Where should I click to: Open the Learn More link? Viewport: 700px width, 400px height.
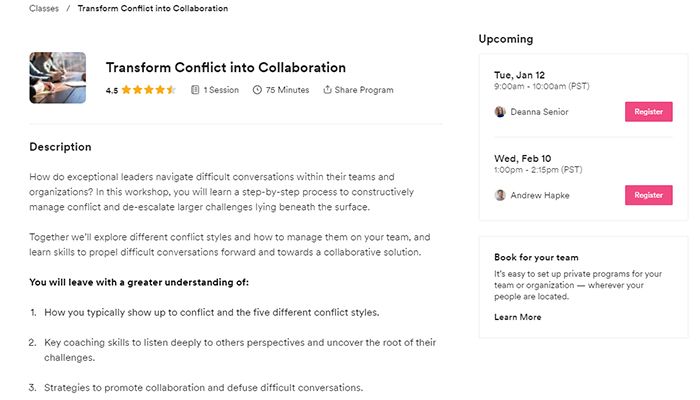click(518, 317)
